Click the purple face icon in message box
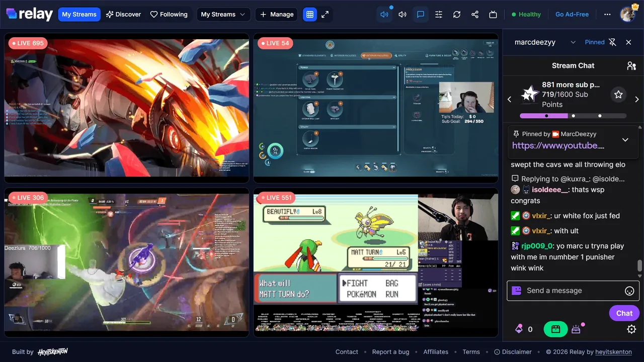Image resolution: width=644 pixels, height=362 pixels. pos(516,291)
